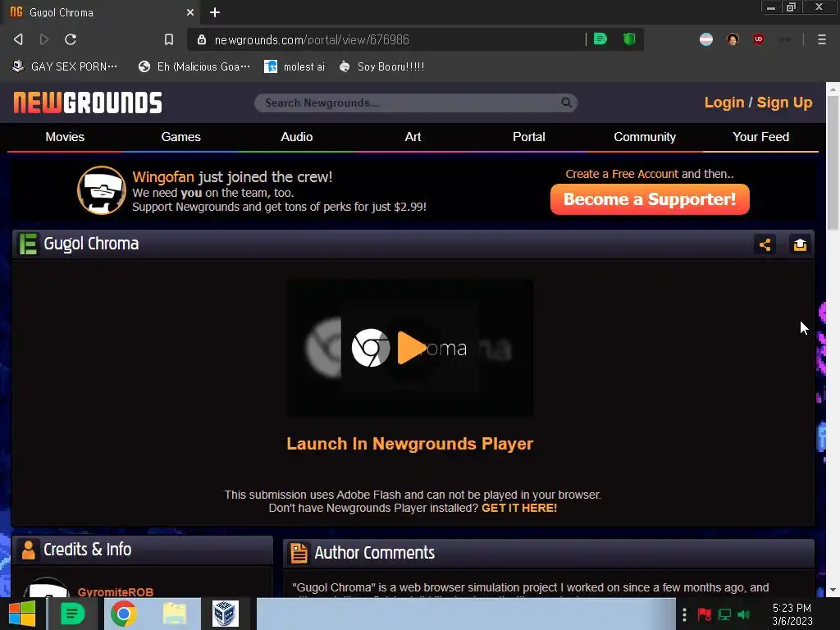
Task: Open the green reader mode icon in address bar
Action: click(x=600, y=39)
